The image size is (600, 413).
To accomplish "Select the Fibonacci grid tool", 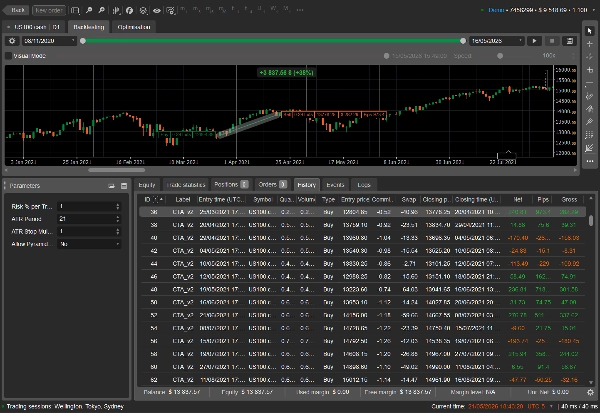I will (590, 135).
